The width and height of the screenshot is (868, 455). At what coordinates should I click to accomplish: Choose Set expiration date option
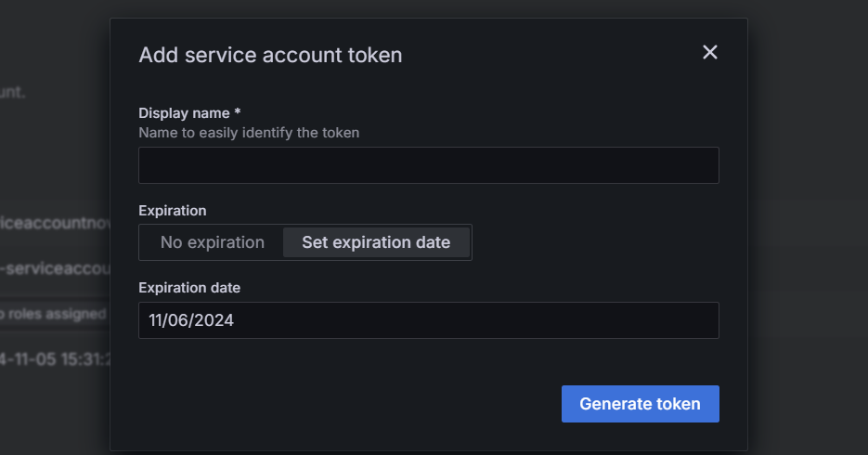point(376,242)
